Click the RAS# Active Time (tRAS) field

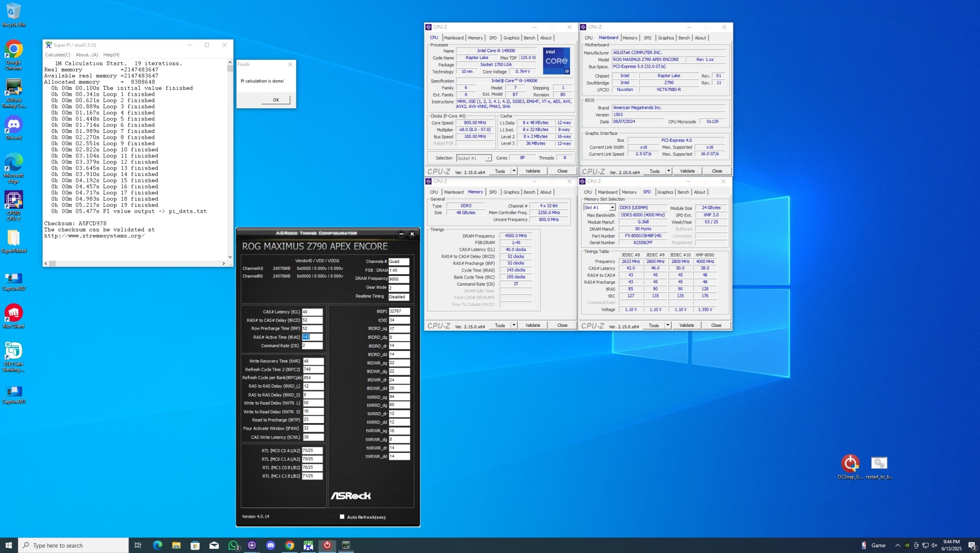(x=312, y=337)
